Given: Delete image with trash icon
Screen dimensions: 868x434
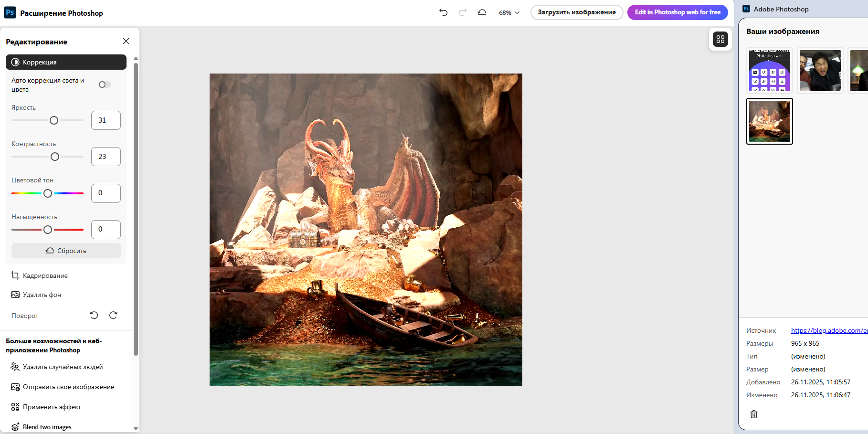Looking at the screenshot, I should click(x=754, y=414).
